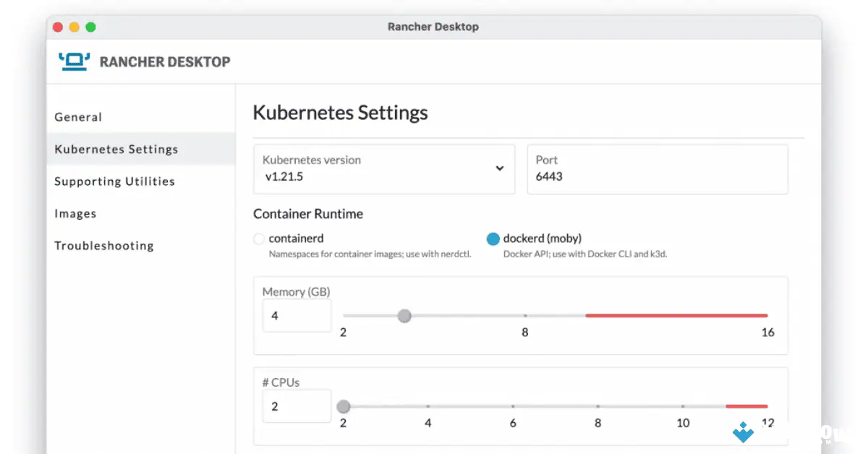Open the General section in the sidebar
This screenshot has width=868, height=454.
(78, 117)
